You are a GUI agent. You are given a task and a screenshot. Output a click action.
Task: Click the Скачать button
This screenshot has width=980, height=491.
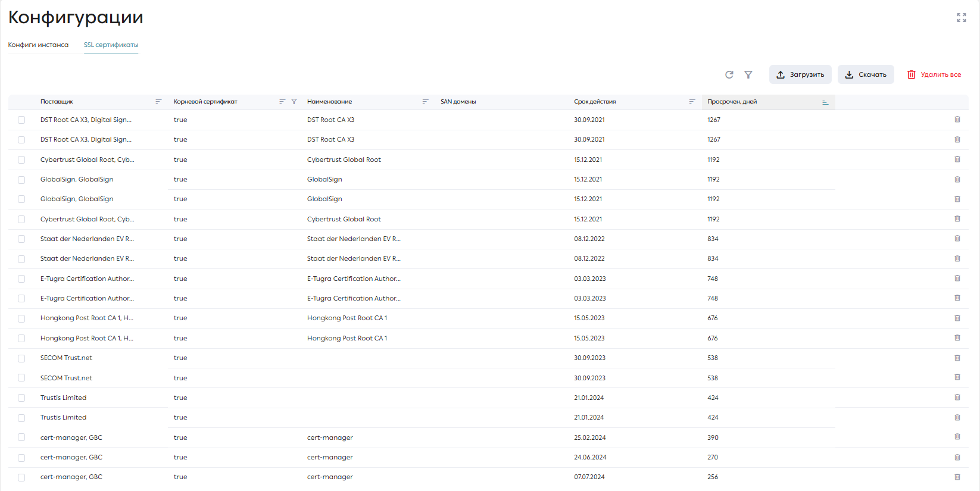866,74
